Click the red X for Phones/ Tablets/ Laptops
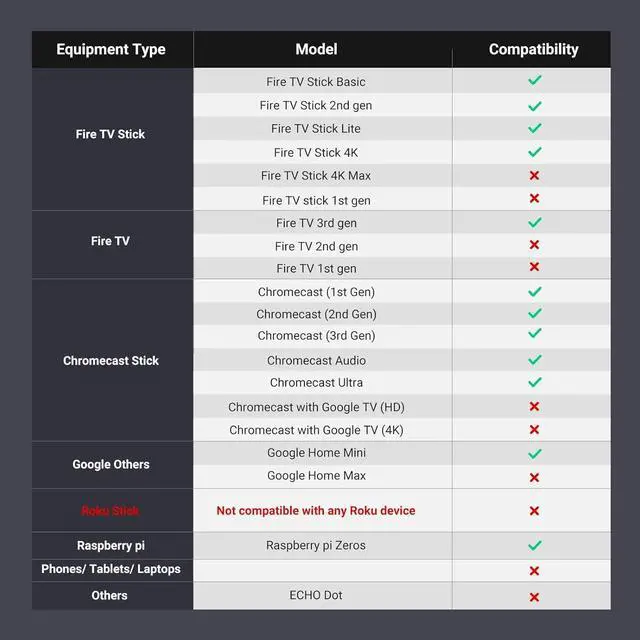This screenshot has width=640, height=640. click(x=534, y=571)
